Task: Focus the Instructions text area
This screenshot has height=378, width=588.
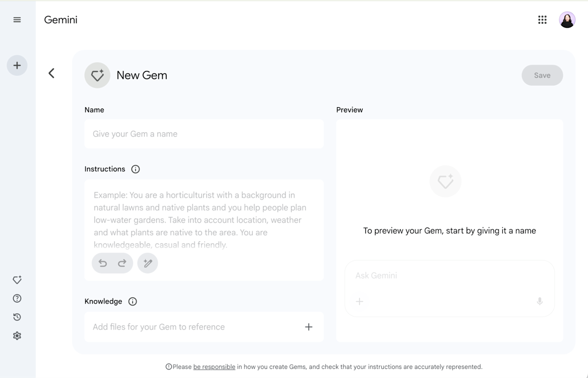Action: (x=204, y=219)
